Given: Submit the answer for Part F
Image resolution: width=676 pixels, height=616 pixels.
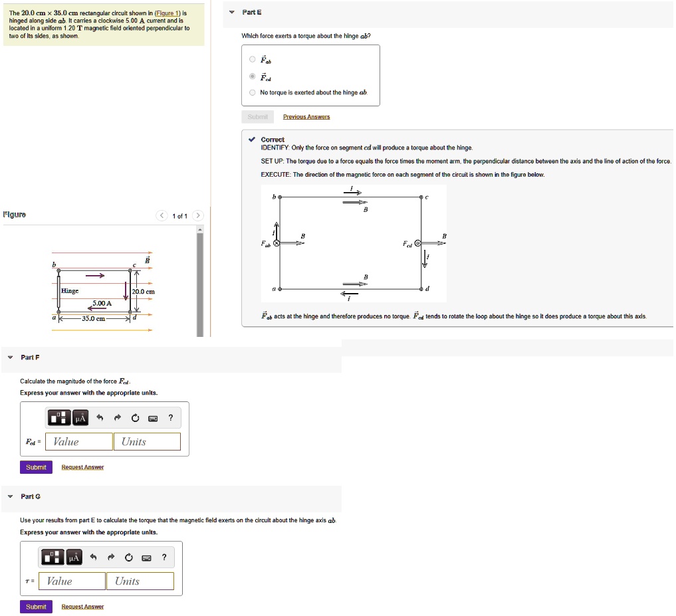Looking at the screenshot, I should (x=35, y=466).
